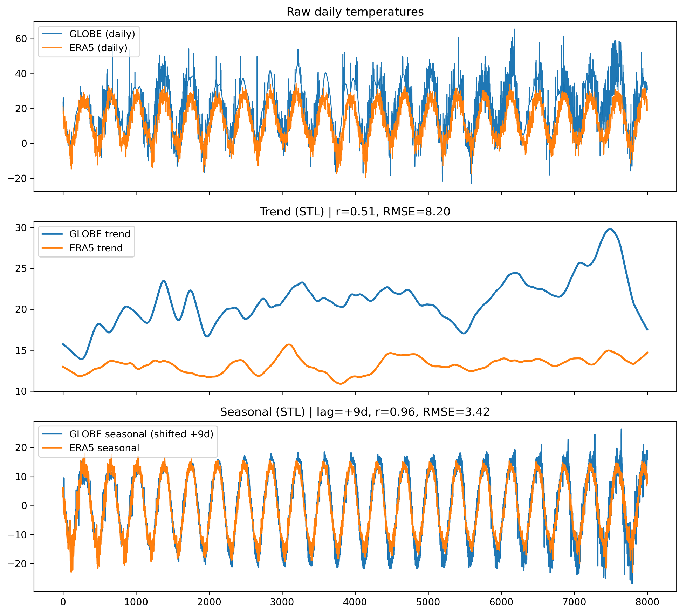Click the 'Trend (STL) | r=0.51, RMSE=8.20' title
This screenshot has height=616, width=686.
coord(355,212)
